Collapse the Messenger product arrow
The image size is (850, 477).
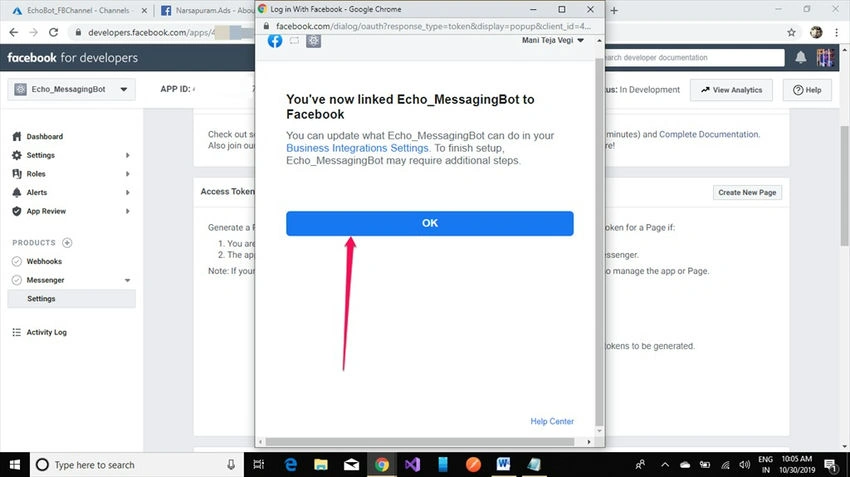pyautogui.click(x=127, y=280)
